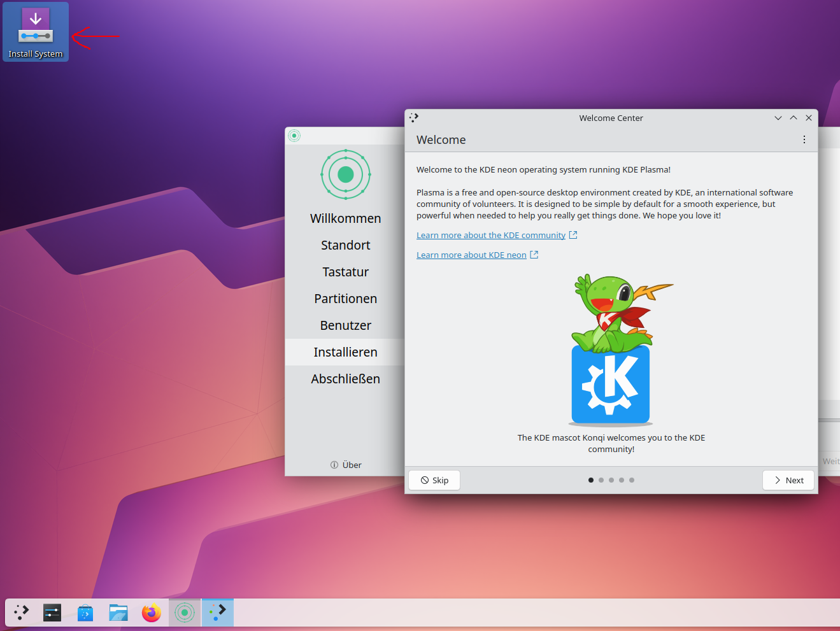Skip the Welcome Center tour

(434, 480)
